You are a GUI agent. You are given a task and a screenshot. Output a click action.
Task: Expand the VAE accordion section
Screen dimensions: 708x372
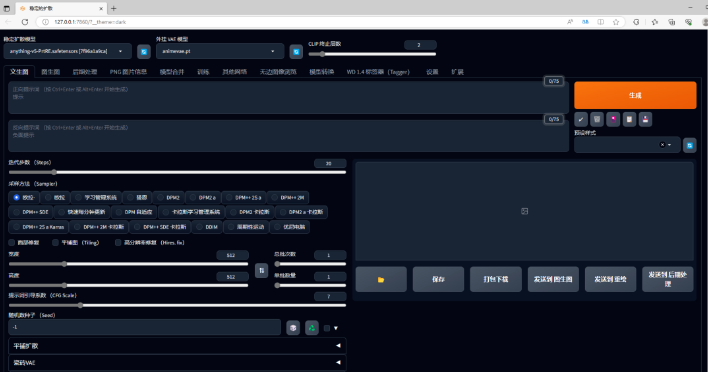177,363
